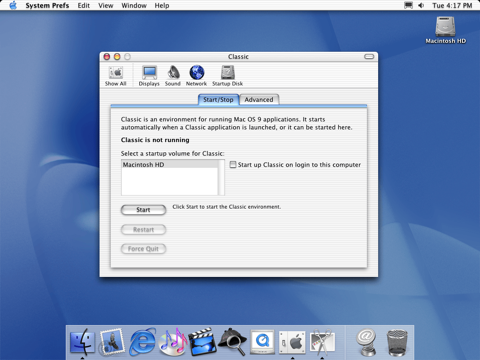The image size is (480, 360).
Task: Open the Startup Disk preference pane
Action: click(x=227, y=76)
